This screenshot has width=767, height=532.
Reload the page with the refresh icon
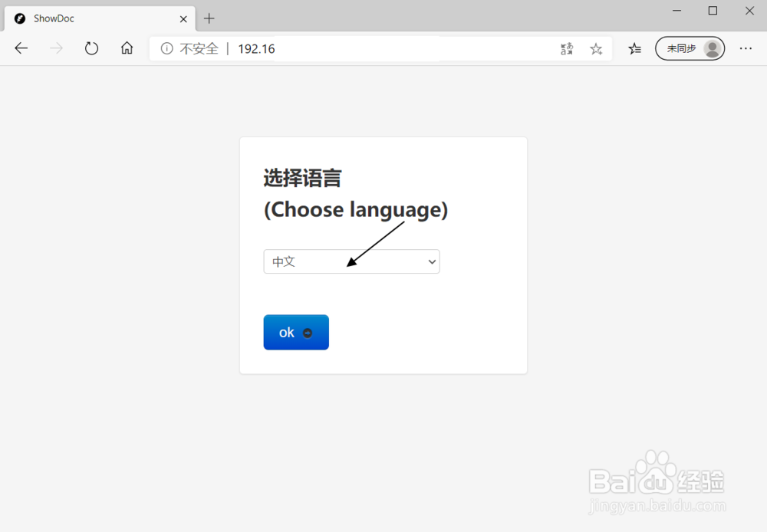91,48
